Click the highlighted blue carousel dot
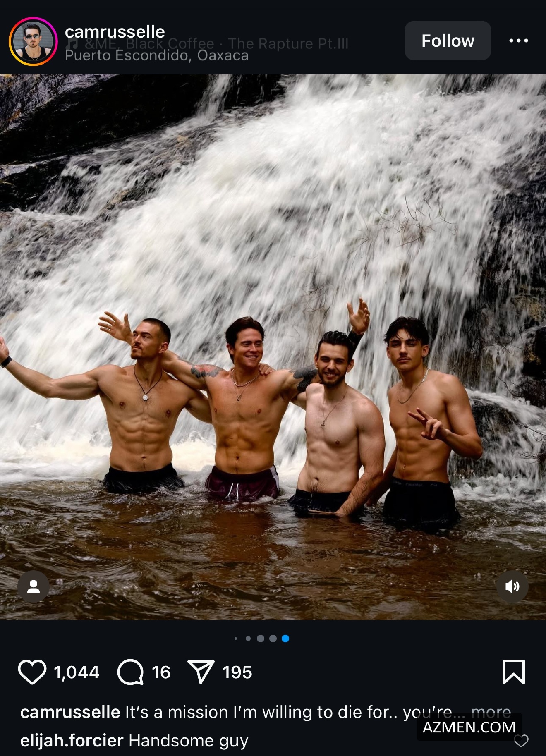The image size is (546, 756). pyautogui.click(x=285, y=639)
